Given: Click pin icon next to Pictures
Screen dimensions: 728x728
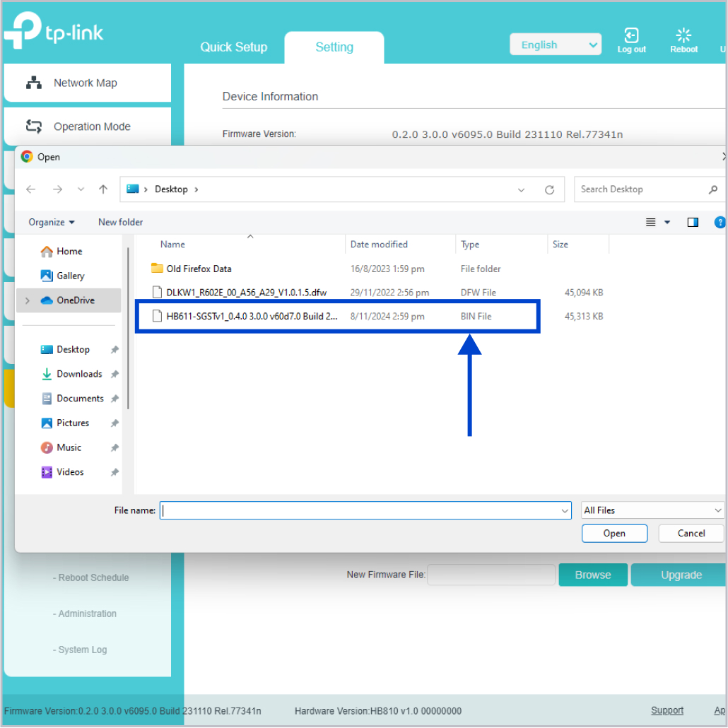Looking at the screenshot, I should [x=115, y=423].
